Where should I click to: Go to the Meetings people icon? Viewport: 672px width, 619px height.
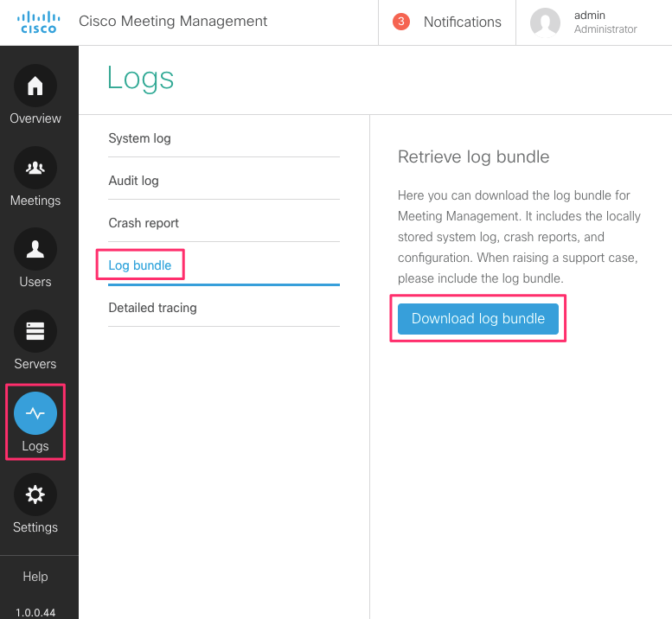coord(35,168)
